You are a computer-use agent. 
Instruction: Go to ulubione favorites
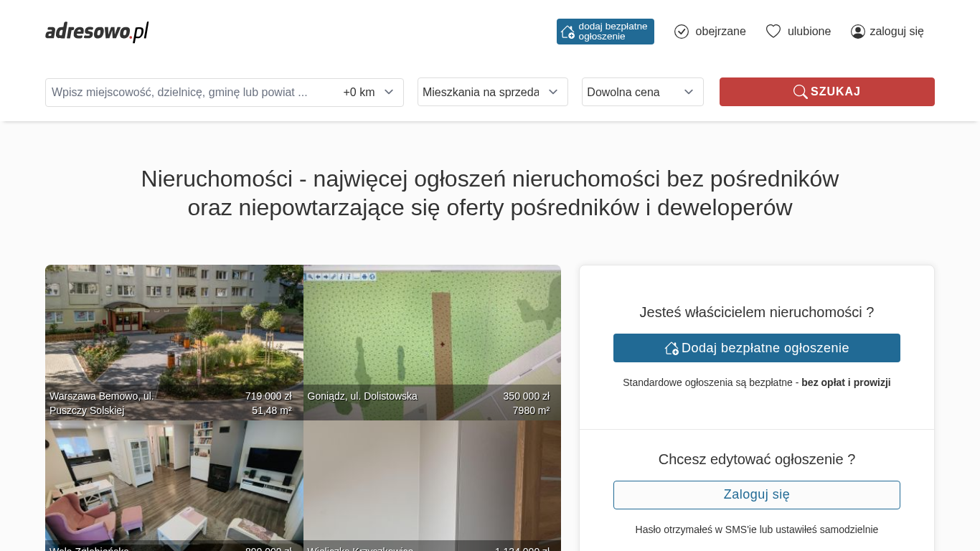(809, 32)
